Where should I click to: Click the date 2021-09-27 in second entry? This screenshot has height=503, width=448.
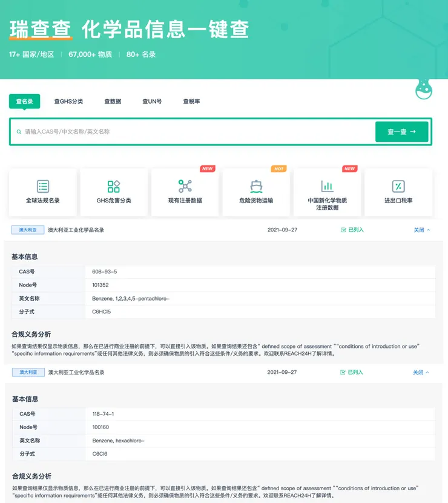[x=282, y=372]
